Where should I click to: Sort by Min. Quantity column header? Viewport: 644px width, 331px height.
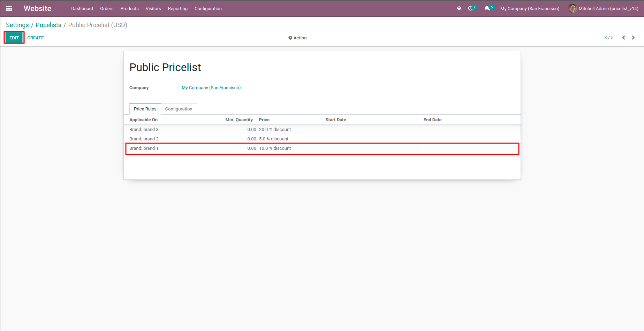[239, 120]
